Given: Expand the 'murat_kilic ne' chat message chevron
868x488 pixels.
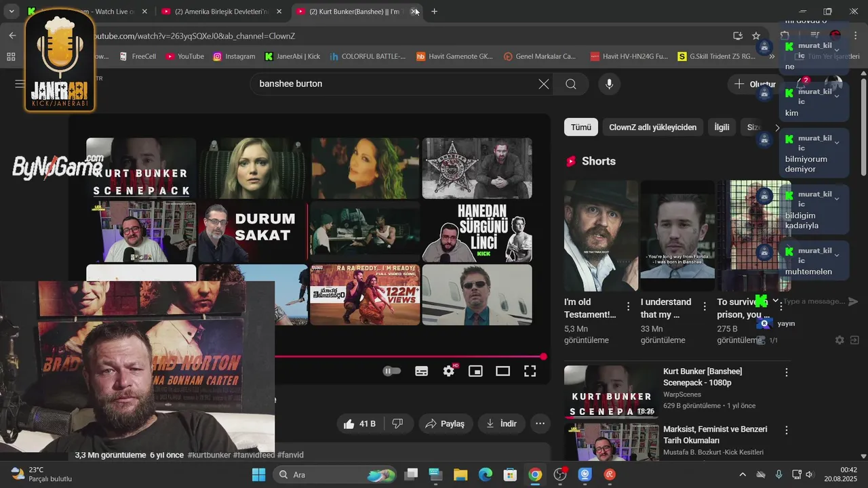Looking at the screenshot, I should pos(837,49).
